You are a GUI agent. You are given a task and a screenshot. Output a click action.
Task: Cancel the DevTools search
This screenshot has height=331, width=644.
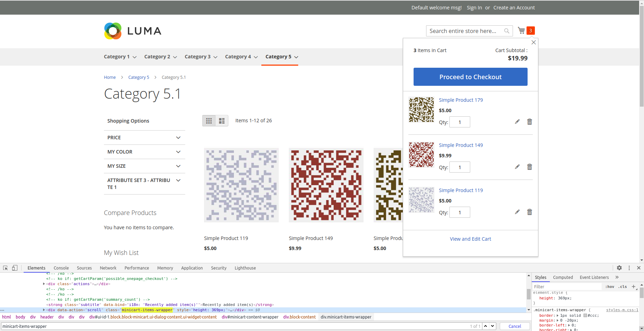click(515, 326)
